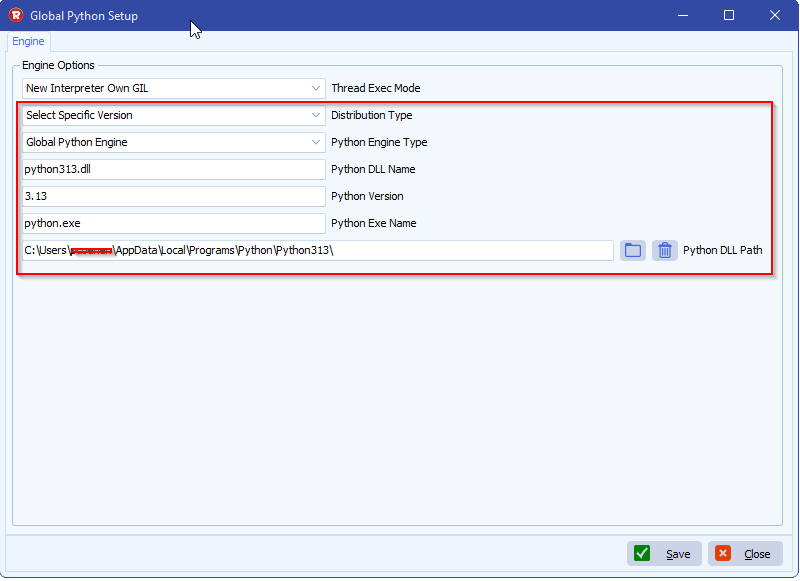
Task: Click the Python DLL Path label
Action: [x=722, y=250]
